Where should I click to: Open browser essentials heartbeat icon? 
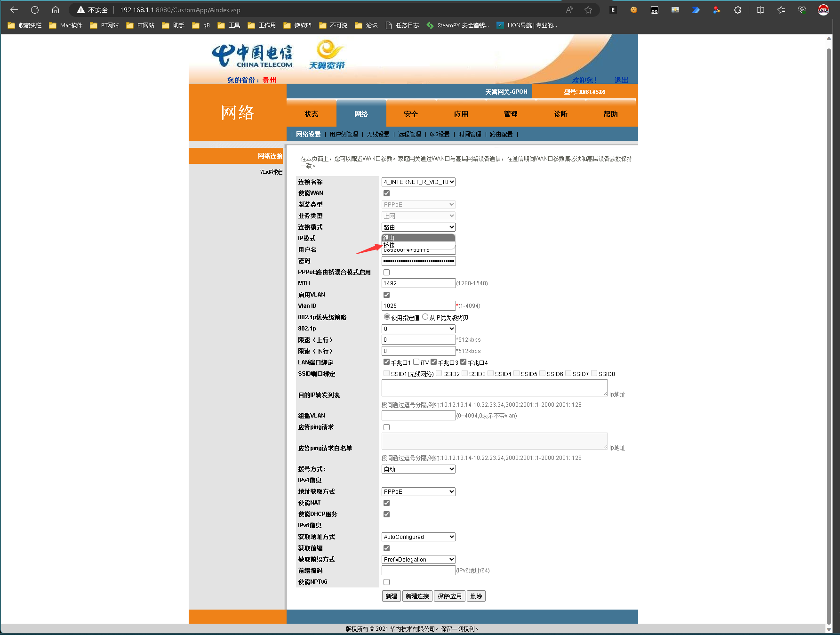[802, 10]
